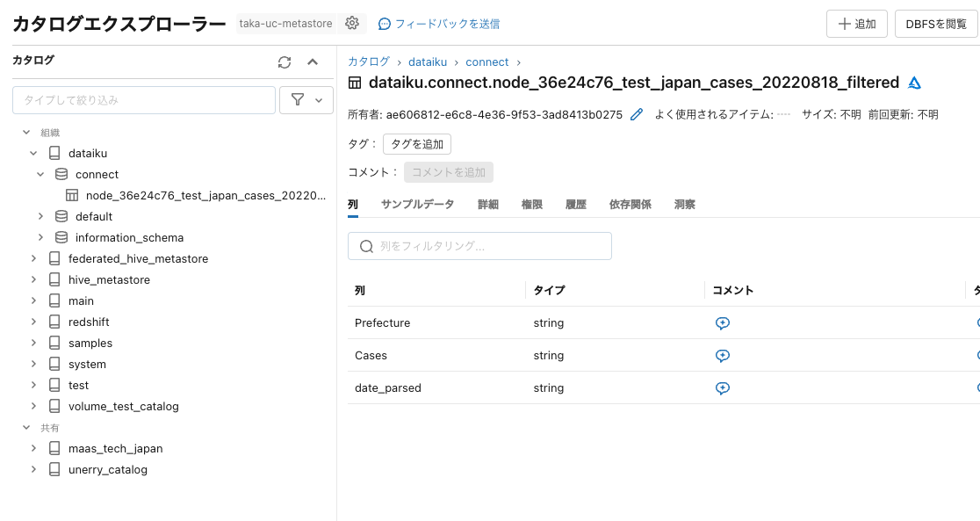Open AI comment suggestion for Cases column
The image size is (980, 521).
(722, 356)
